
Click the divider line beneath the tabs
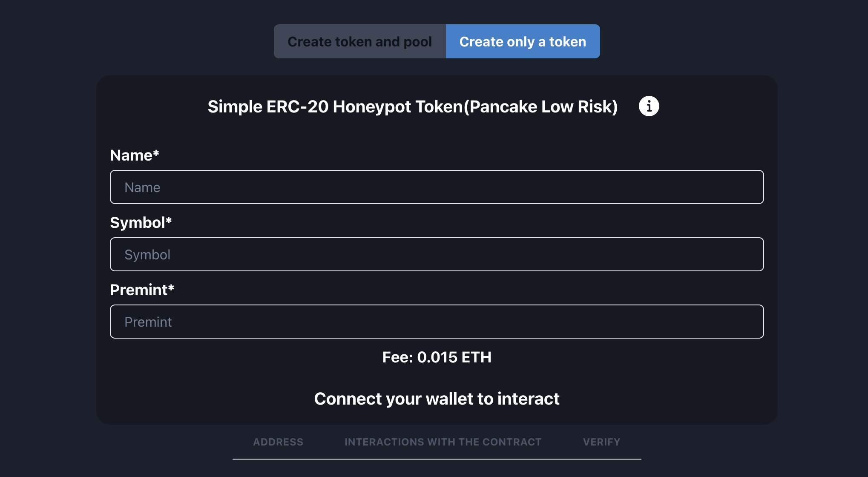click(x=437, y=459)
